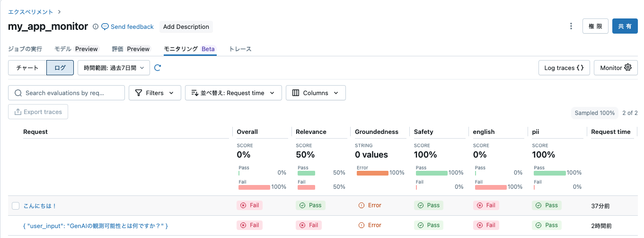The image size is (644, 238).
Task: Open the 時間範囲 time range dropdown
Action: [x=114, y=68]
